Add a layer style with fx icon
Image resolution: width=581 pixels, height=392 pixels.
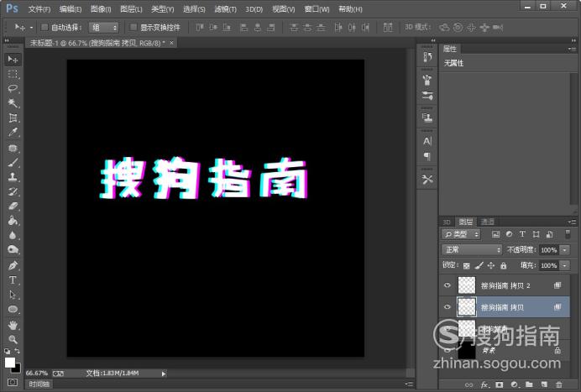484,384
